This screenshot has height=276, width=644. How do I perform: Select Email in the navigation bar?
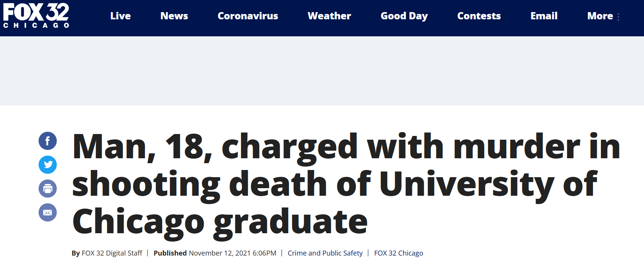[x=544, y=16]
